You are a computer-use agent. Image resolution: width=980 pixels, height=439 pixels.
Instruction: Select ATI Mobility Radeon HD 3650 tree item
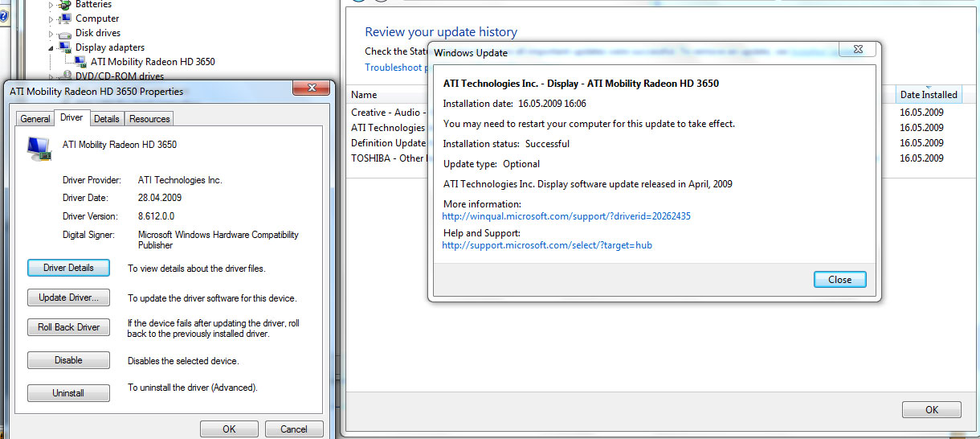(153, 61)
